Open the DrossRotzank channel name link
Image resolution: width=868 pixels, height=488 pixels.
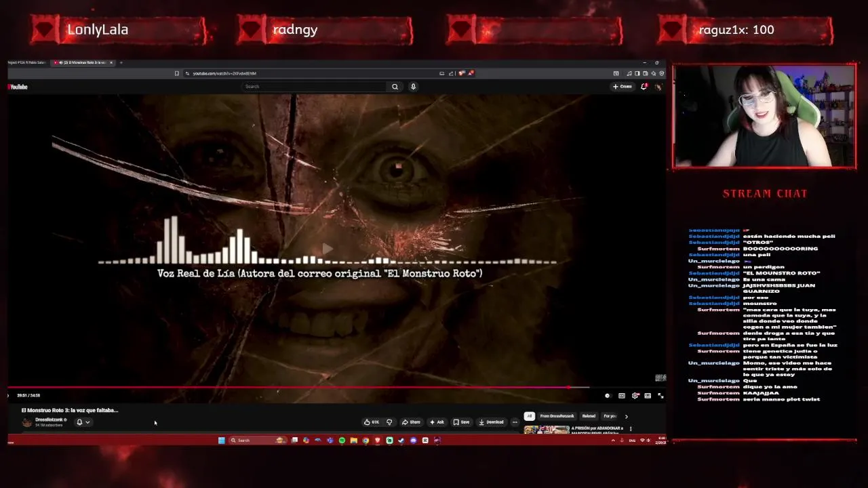pos(50,420)
